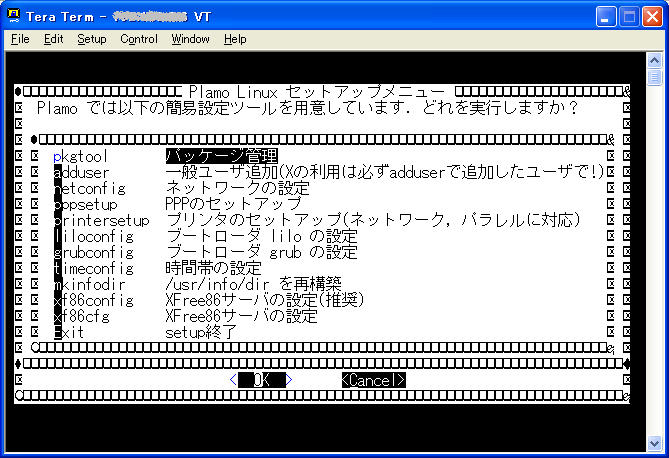Click the Plamo Linux セットアップメニュー title

[317, 92]
